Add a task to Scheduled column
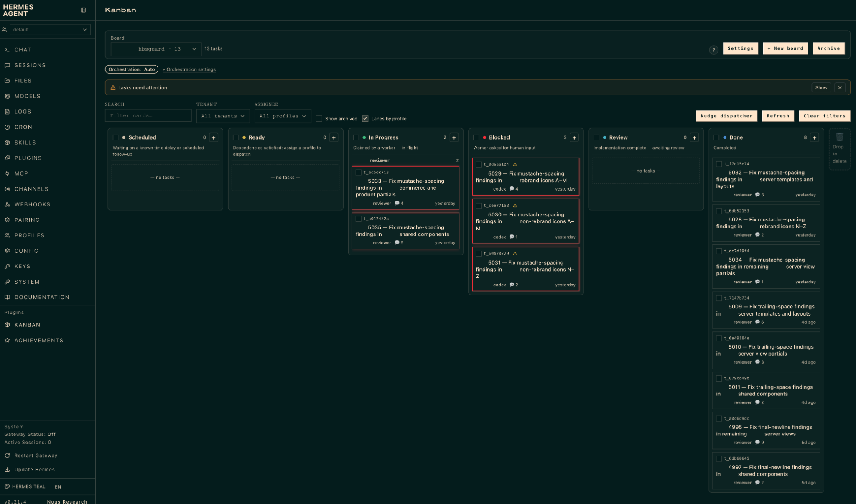 [214, 137]
